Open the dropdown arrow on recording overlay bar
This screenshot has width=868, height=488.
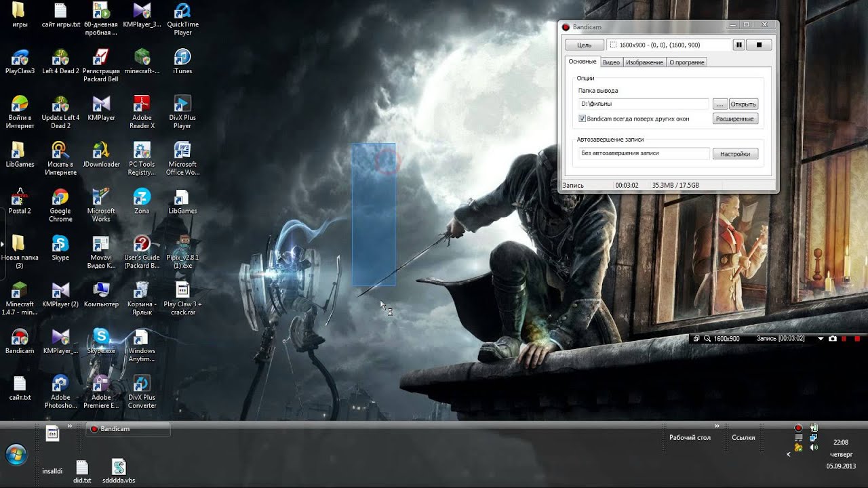point(821,338)
